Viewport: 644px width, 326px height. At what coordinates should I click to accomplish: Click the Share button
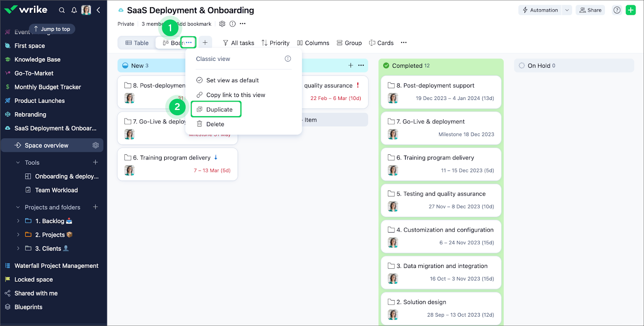pyautogui.click(x=590, y=10)
